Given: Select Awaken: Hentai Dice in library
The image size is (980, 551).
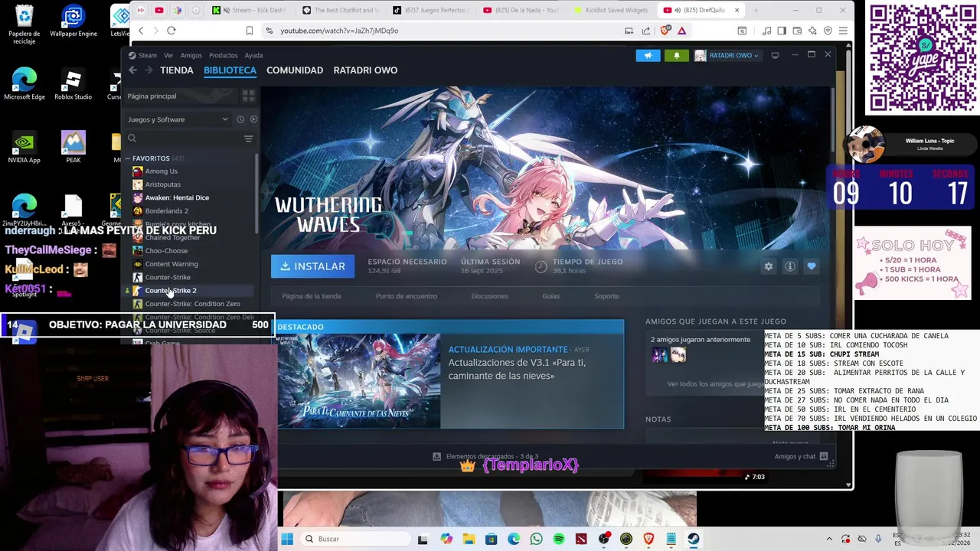Looking at the screenshot, I should 177,197.
